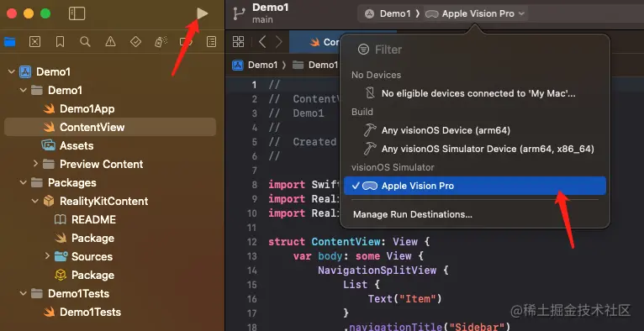This screenshot has height=331, width=644.
Task: Open the Issue navigator warning icon
Action: pyautogui.click(x=110, y=41)
